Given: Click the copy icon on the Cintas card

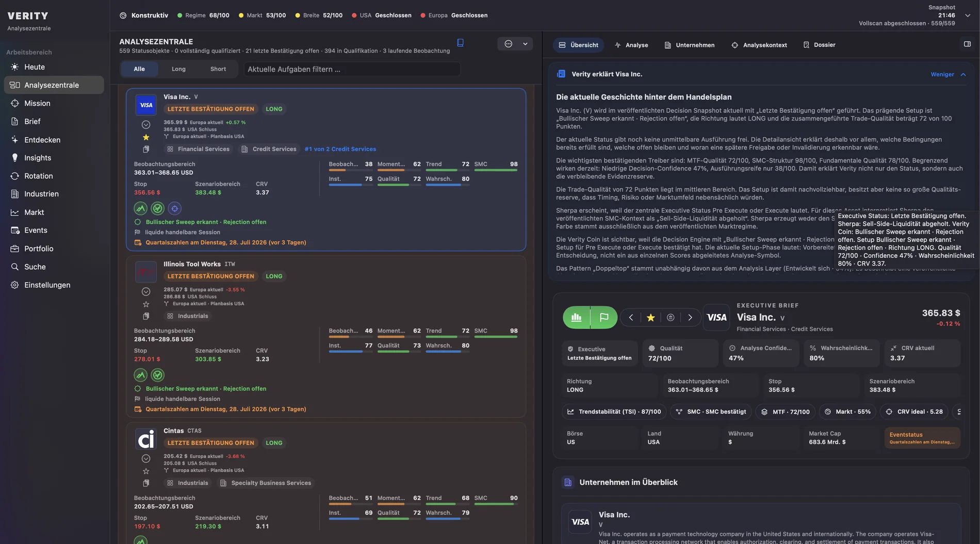Looking at the screenshot, I should [x=146, y=483].
